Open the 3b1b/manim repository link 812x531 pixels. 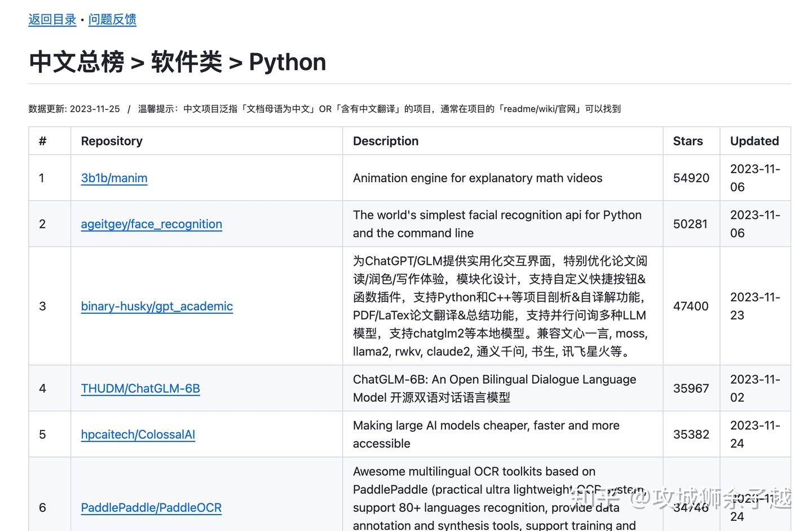[x=114, y=178]
